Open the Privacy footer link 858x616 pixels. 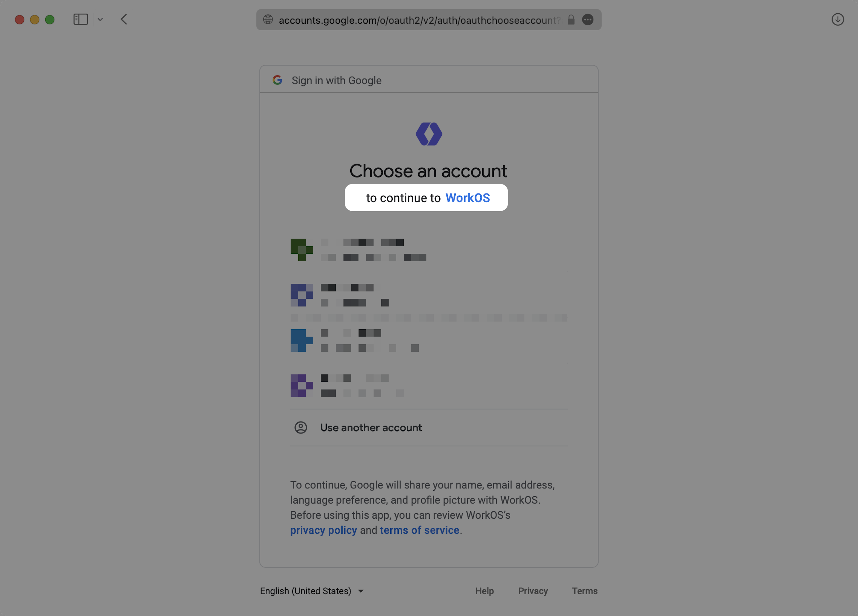point(533,591)
